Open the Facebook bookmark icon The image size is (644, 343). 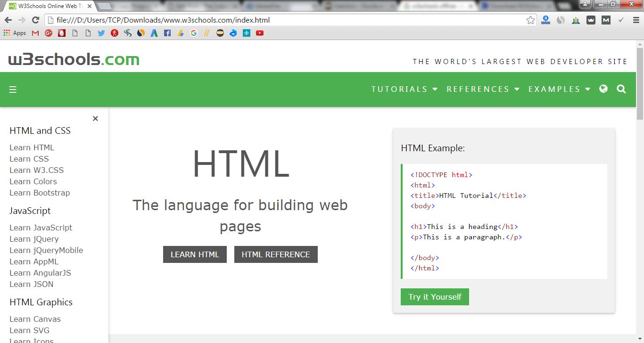click(x=167, y=33)
